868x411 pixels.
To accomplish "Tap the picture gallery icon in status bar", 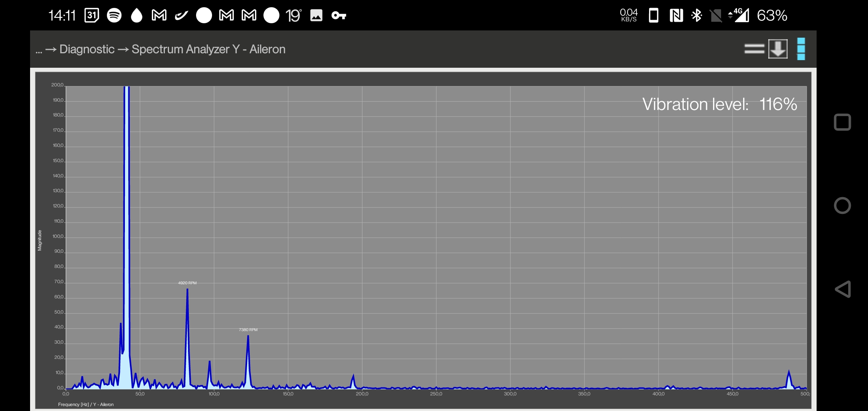I will coord(316,15).
